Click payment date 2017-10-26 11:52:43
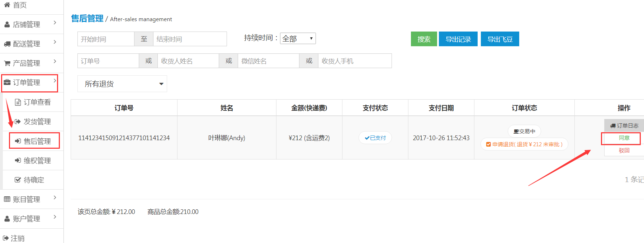The height and width of the screenshot is (243, 644). pos(441,138)
